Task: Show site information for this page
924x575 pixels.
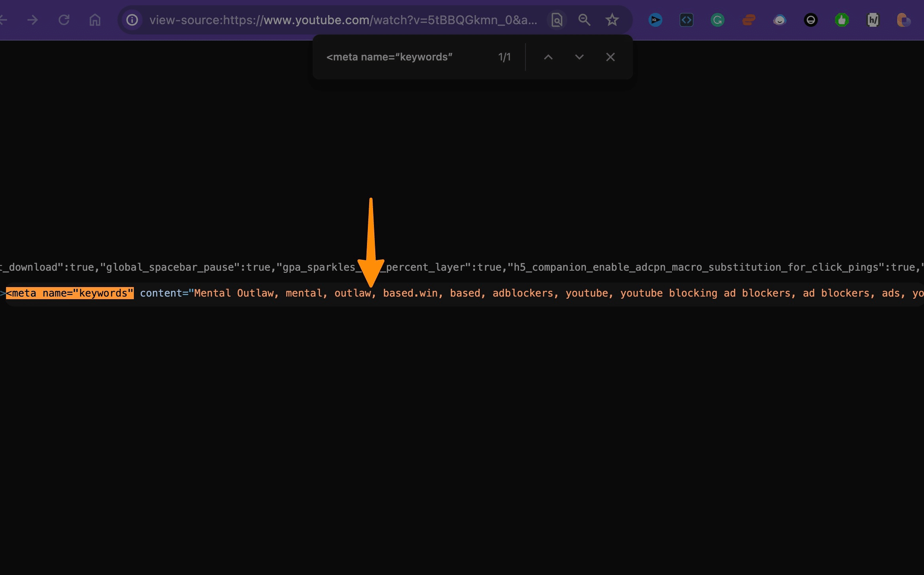Action: 132,20
